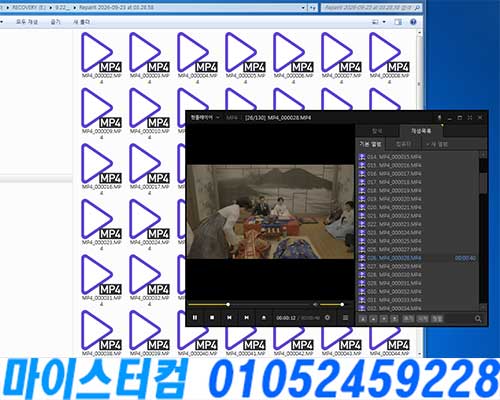This screenshot has height=400, width=500.
Task: Click Explorer's 모두 재생 toolbar button
Action: coord(27,22)
